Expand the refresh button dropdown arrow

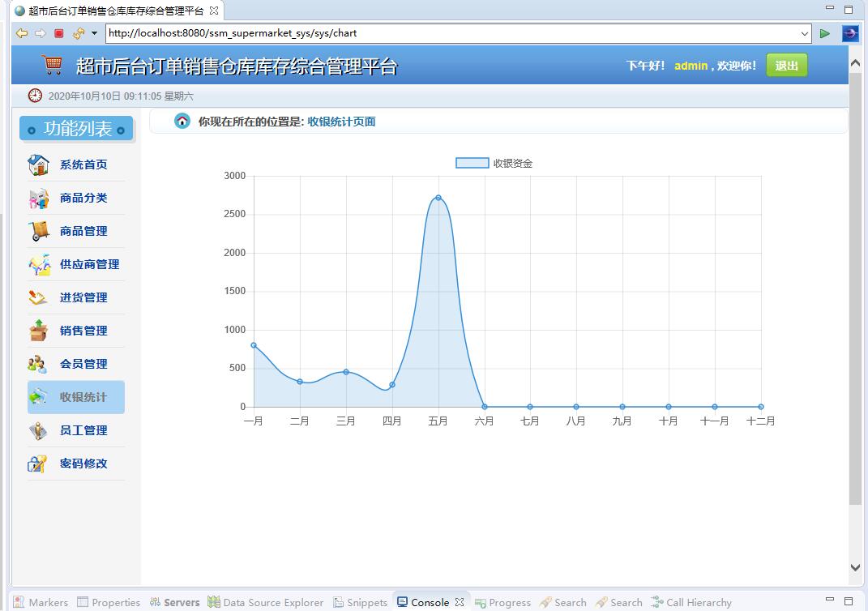point(94,33)
